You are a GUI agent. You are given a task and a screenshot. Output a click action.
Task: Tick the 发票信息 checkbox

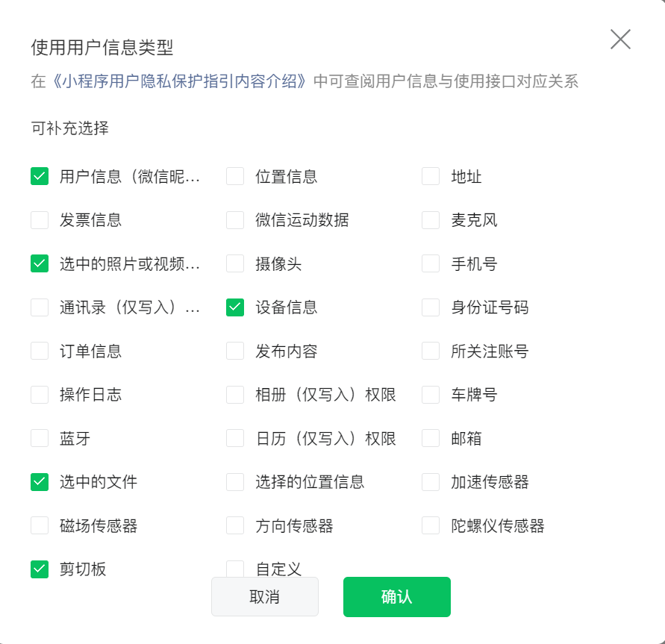pos(40,220)
